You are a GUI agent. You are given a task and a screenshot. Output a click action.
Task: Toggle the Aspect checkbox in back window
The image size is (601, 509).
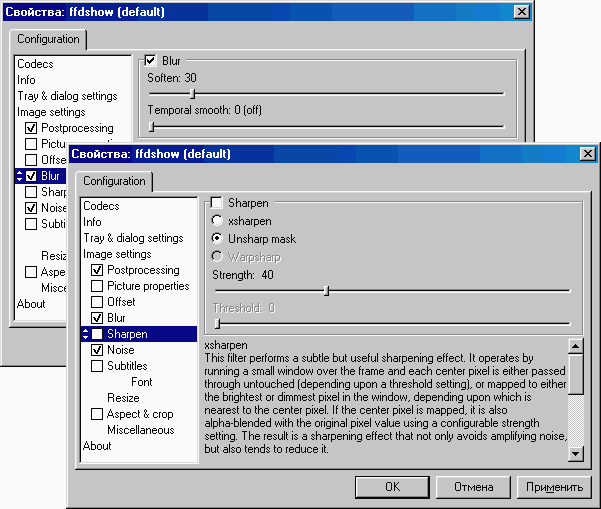(31, 272)
